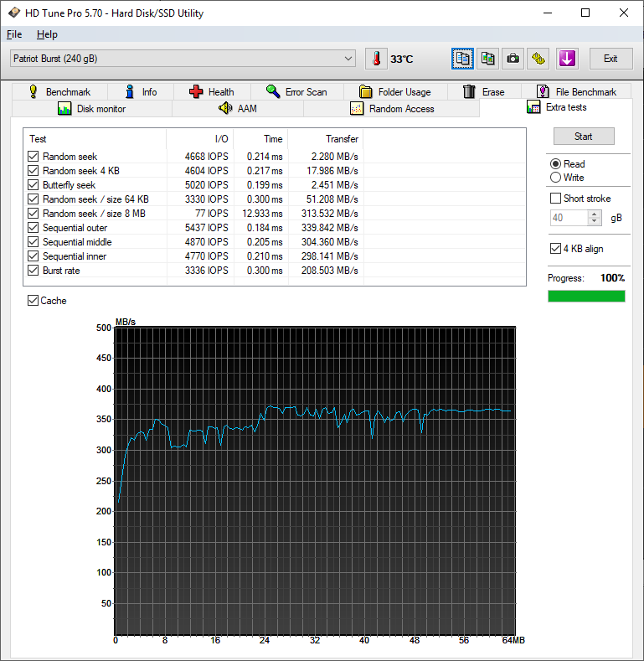Screen dimensions: 644x661
Task: Open the Erase tab
Action: coord(483,92)
